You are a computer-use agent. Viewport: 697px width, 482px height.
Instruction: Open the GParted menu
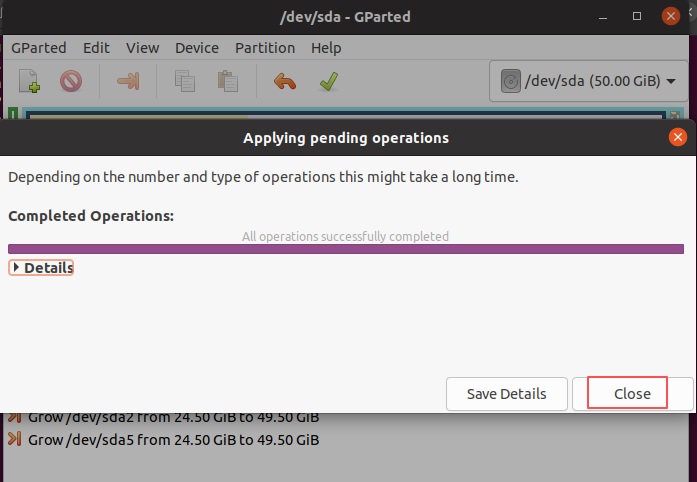pos(39,48)
